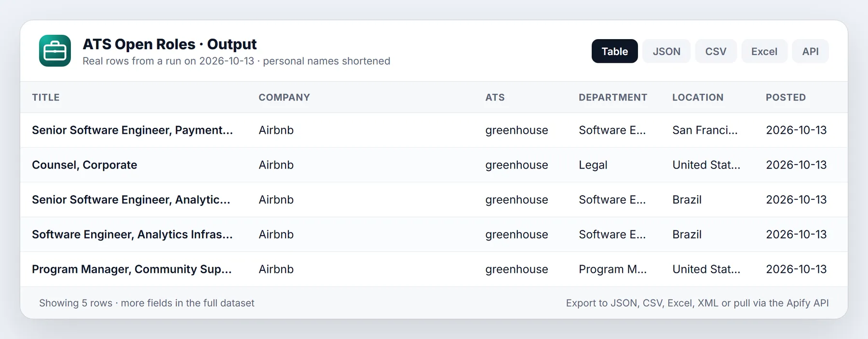The image size is (868, 339).
Task: Open the JSON output tab
Action: [666, 51]
